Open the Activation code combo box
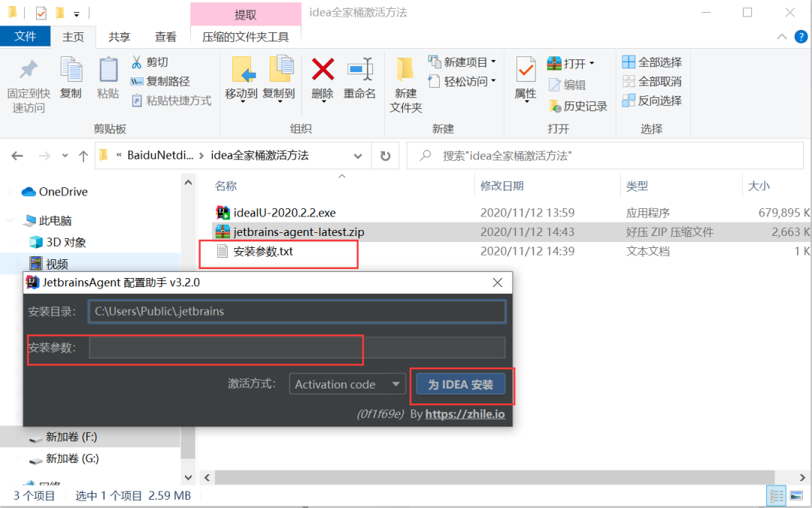Screen dimensions: 812x508 [x=347, y=384]
